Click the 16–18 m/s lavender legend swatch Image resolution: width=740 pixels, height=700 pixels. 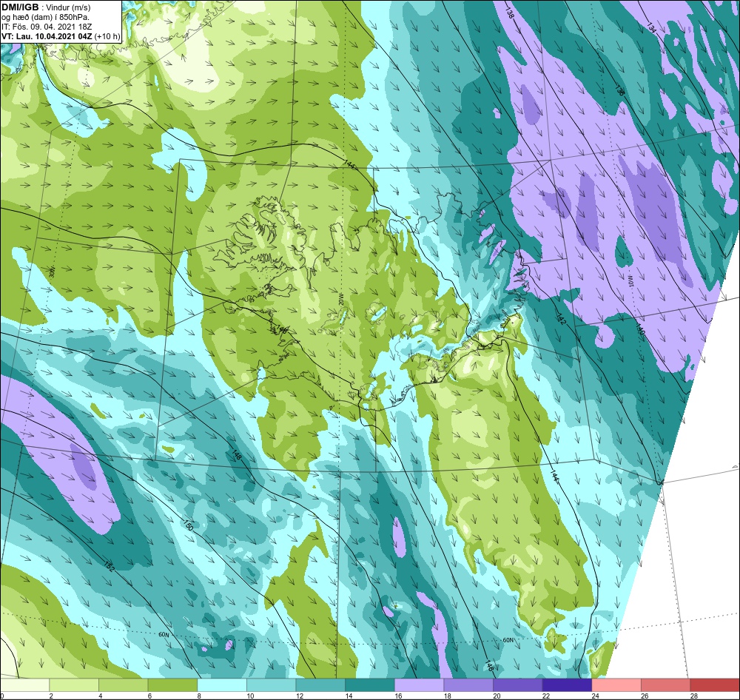tap(419, 685)
